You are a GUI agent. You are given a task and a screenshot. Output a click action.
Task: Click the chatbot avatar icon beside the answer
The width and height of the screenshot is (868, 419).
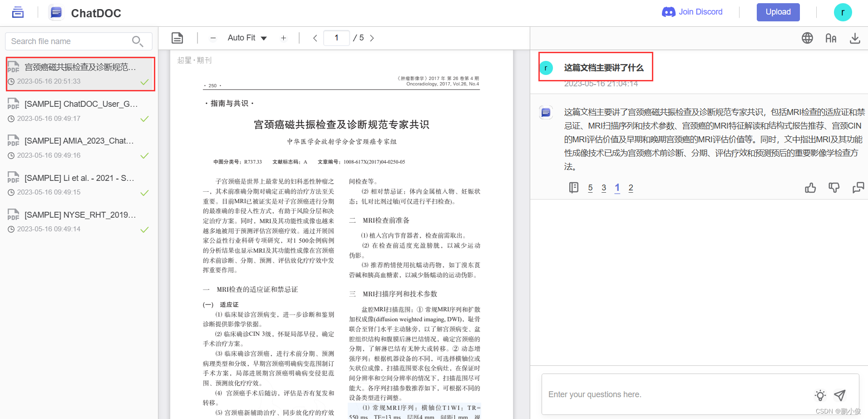(x=546, y=112)
